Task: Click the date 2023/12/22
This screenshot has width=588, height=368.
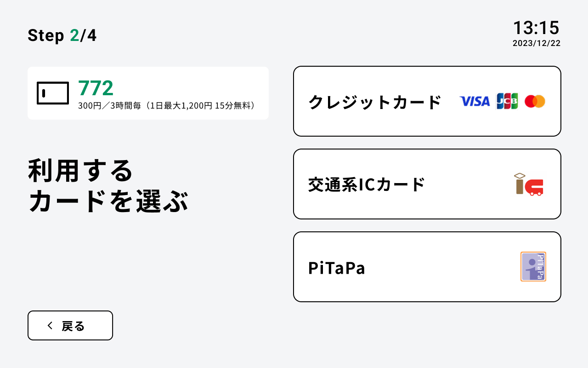Action: click(537, 43)
